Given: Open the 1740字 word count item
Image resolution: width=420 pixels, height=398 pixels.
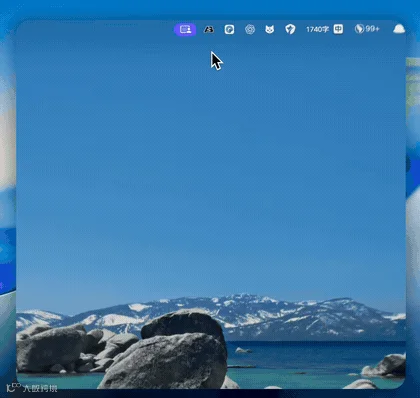Looking at the screenshot, I should [x=318, y=29].
